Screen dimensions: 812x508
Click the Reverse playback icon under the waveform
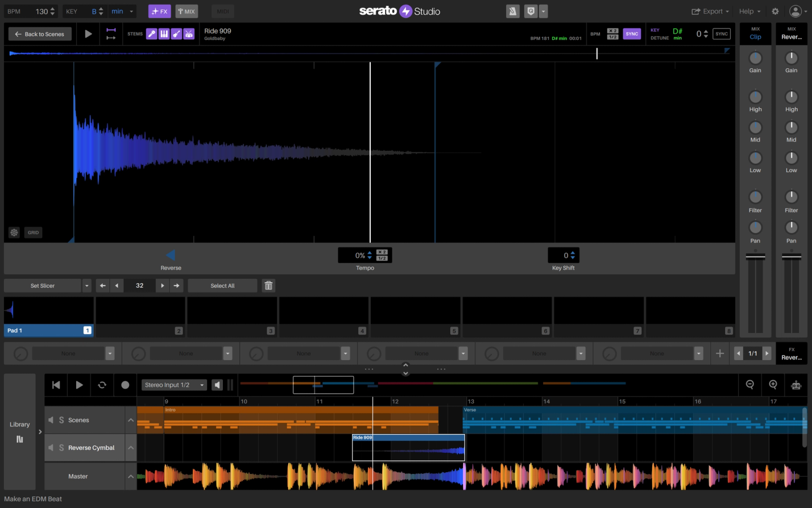tap(171, 255)
